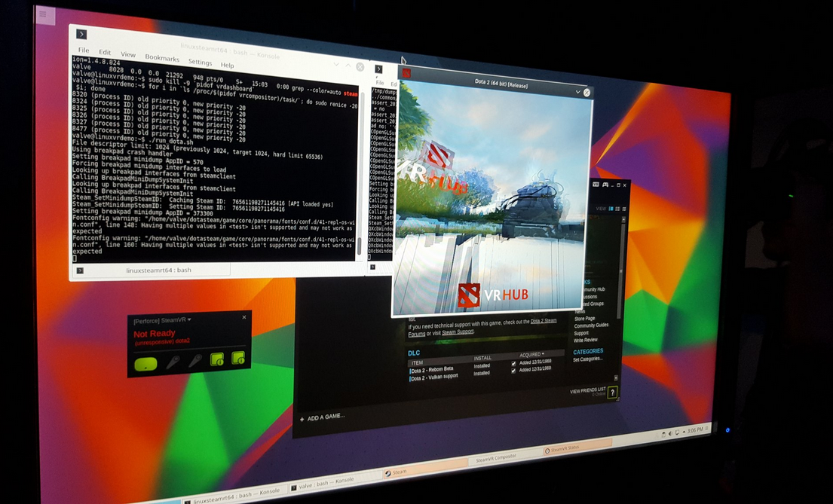Open the News link in Steam sidebar
Screen dimensions: 833x504
click(580, 312)
